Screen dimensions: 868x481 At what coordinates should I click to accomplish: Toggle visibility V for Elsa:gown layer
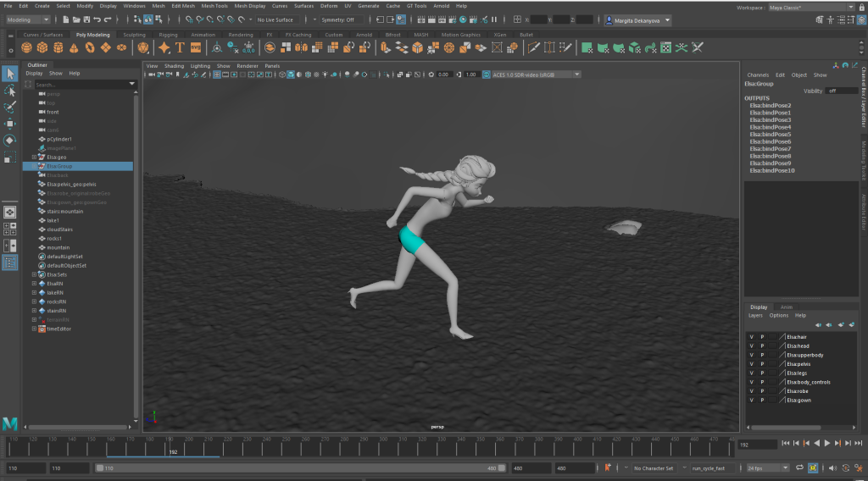pos(751,401)
